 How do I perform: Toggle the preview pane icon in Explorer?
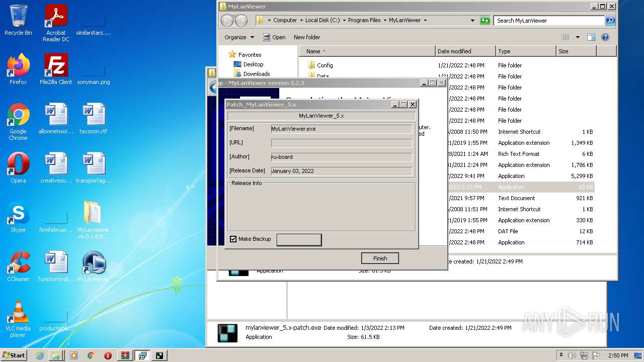pos(591,37)
